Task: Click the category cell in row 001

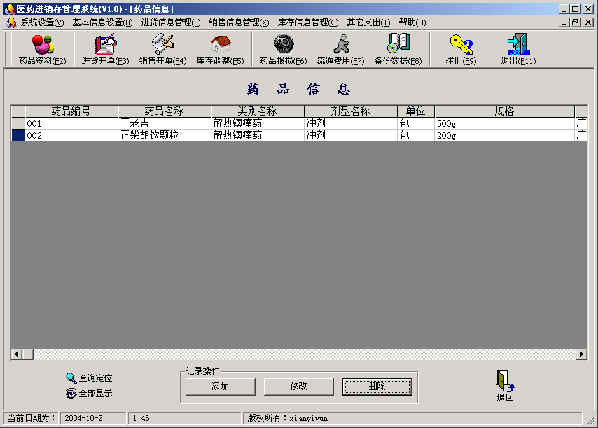Action: tap(258, 124)
